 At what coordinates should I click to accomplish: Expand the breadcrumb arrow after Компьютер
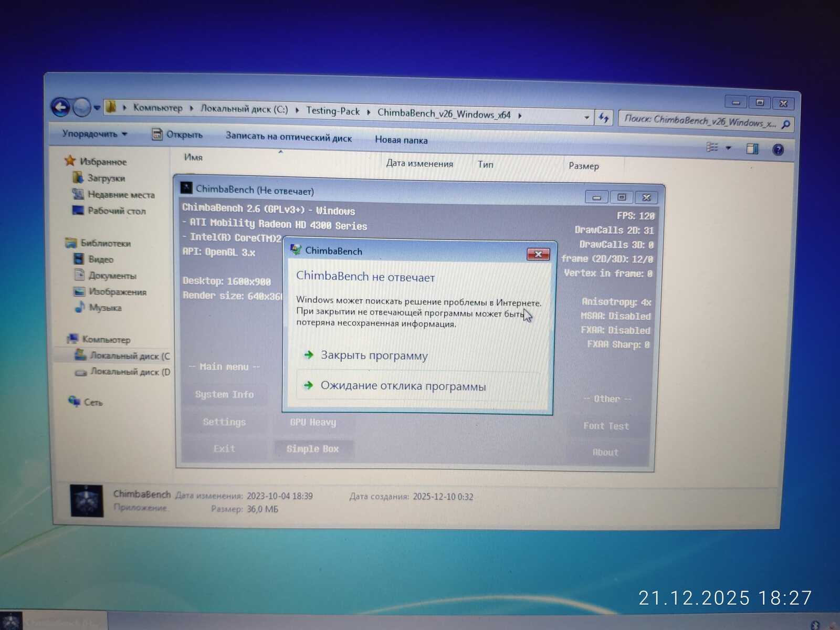pos(191,109)
